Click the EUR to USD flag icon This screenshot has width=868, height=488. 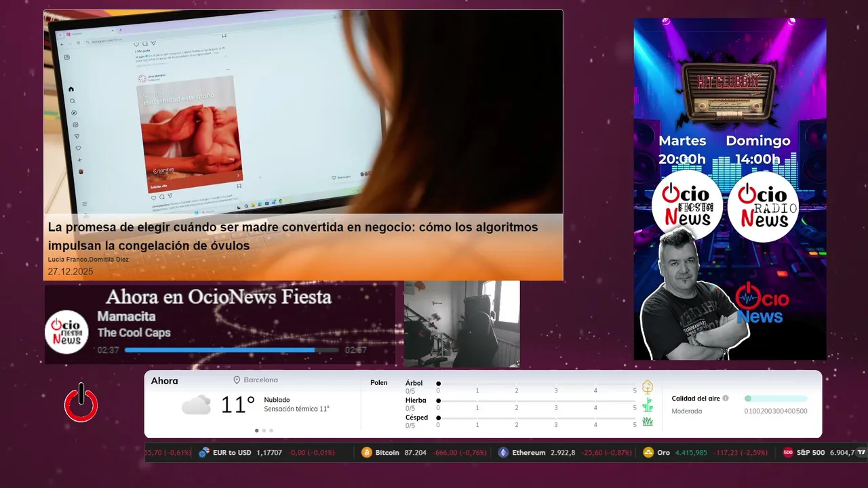[204, 453]
